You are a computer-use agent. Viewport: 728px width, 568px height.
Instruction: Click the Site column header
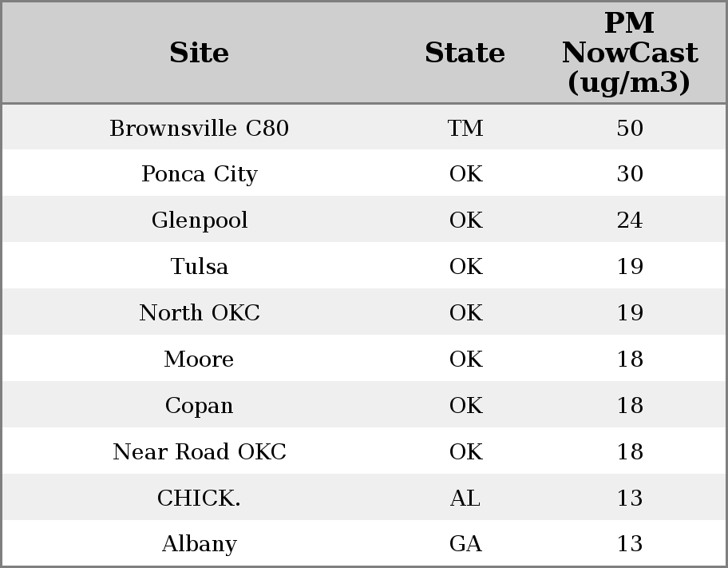[x=200, y=53]
